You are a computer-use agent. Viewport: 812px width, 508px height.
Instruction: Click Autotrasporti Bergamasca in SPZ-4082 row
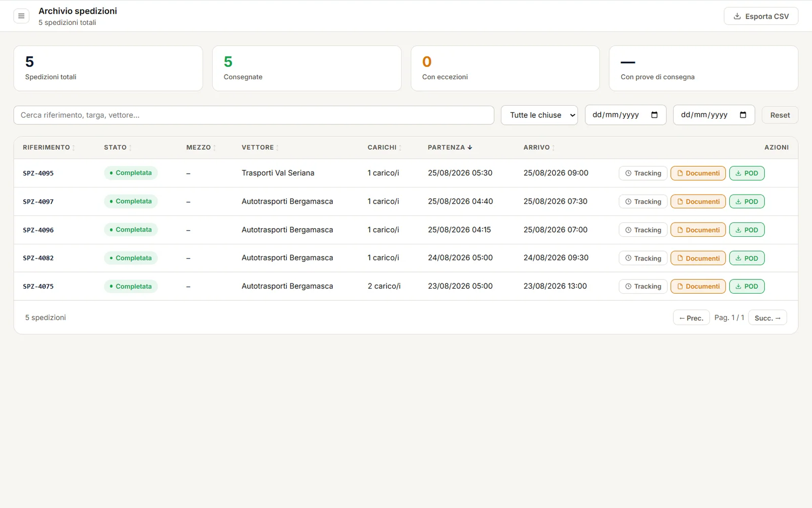[x=287, y=258]
